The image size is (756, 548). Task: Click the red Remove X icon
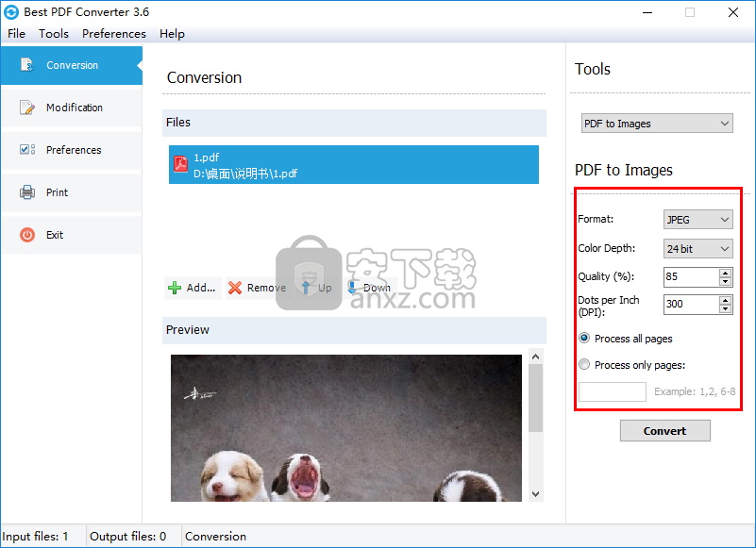235,288
